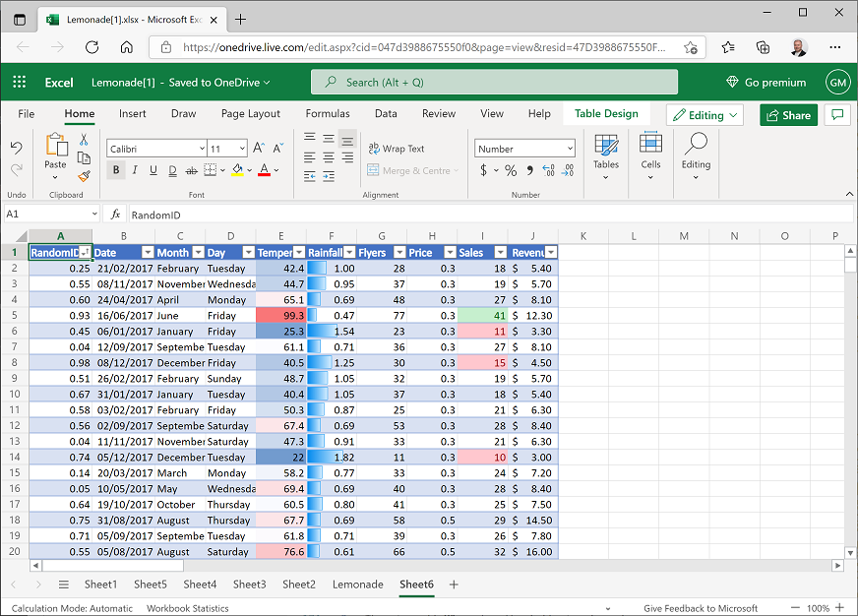Click the Percent Style icon
858x616 pixels.
point(511,170)
